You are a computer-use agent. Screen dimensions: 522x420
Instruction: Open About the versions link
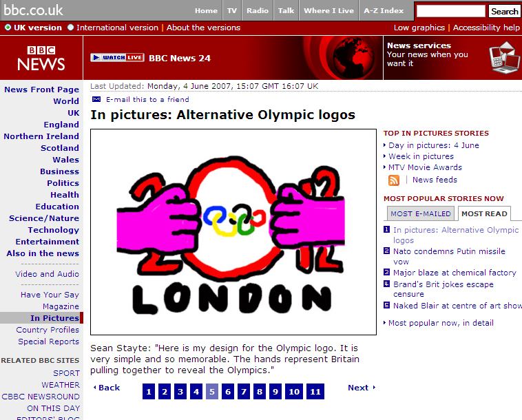click(x=203, y=28)
